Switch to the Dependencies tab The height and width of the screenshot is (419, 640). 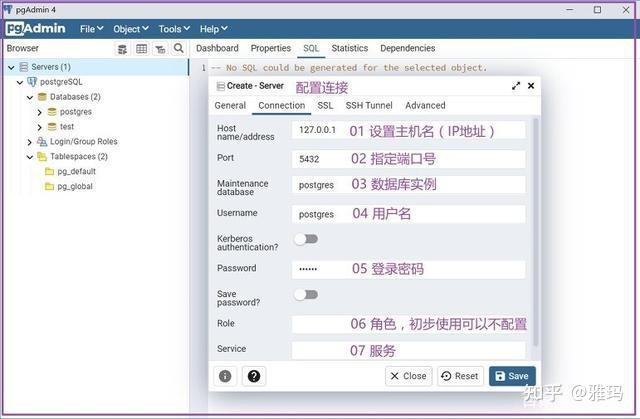click(407, 48)
